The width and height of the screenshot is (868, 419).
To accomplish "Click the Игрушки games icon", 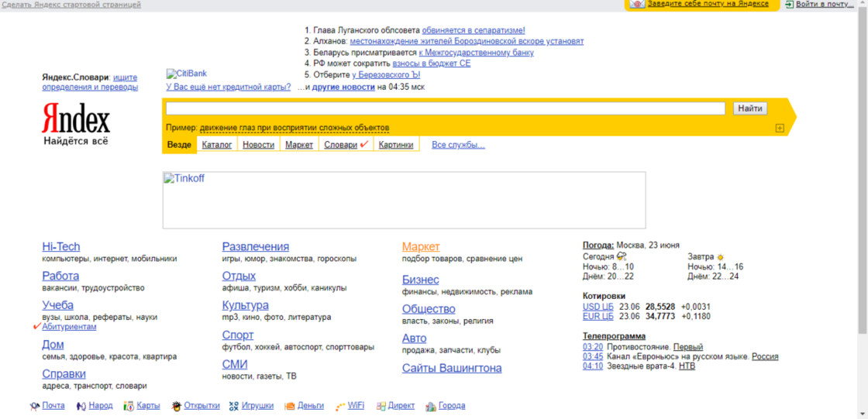I will pyautogui.click(x=233, y=407).
